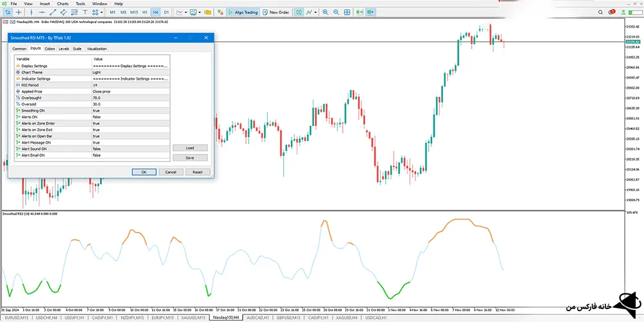Click the tile windows grid icon
The image size is (644, 322).
pos(347,12)
